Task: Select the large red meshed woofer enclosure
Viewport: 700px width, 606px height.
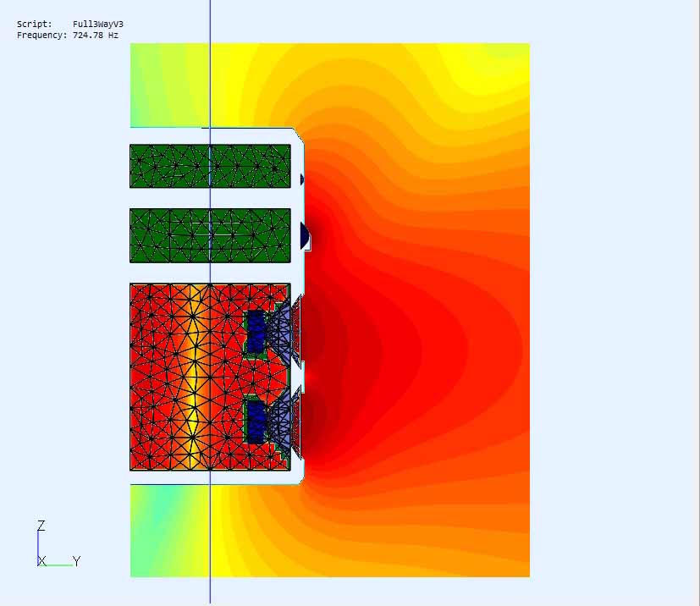Action: click(x=210, y=377)
